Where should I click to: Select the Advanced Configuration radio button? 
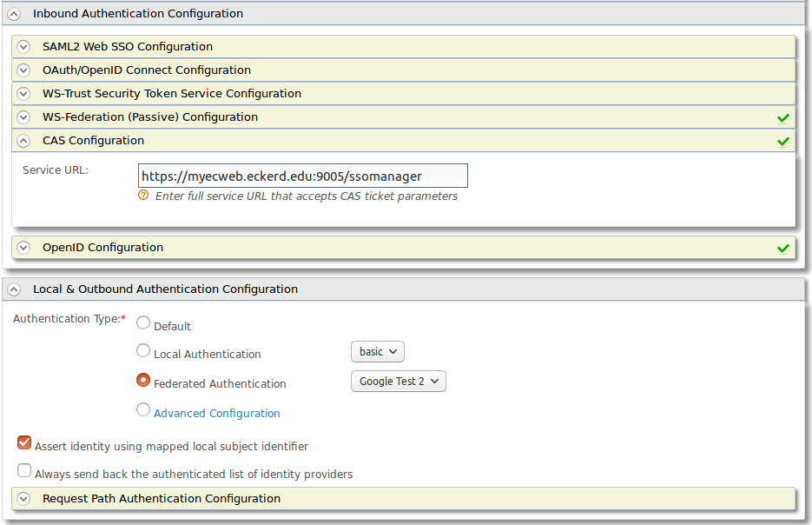(143, 410)
